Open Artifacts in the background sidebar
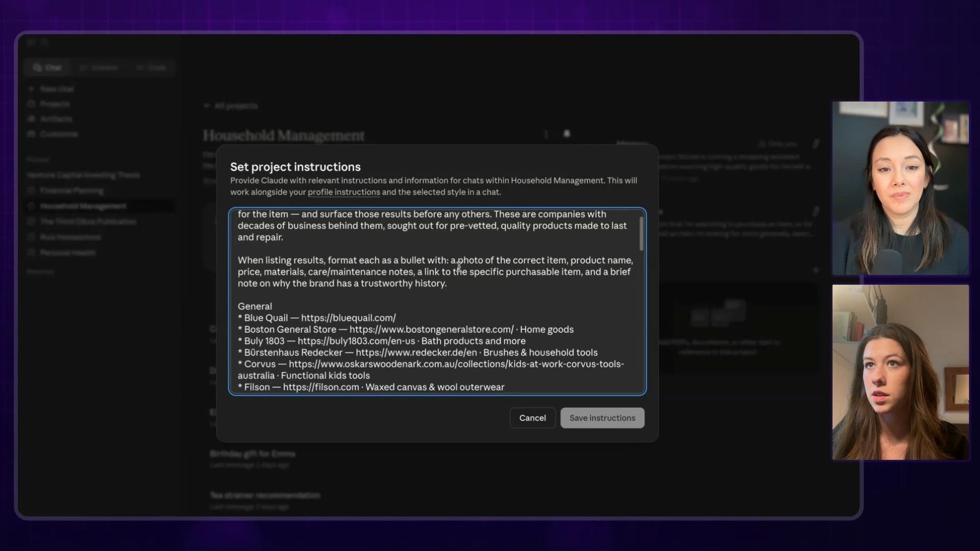 click(56, 119)
